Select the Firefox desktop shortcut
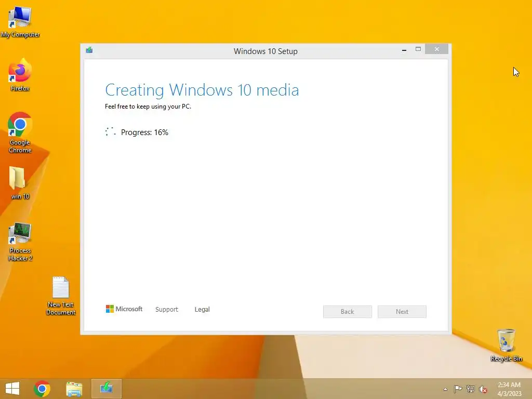532x399 pixels. (x=20, y=75)
